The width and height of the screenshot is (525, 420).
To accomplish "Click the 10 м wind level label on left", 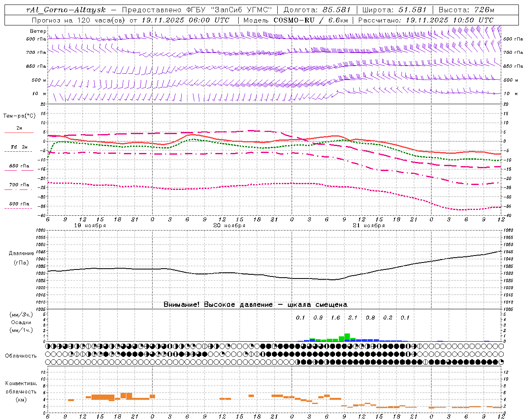I will click(39, 94).
